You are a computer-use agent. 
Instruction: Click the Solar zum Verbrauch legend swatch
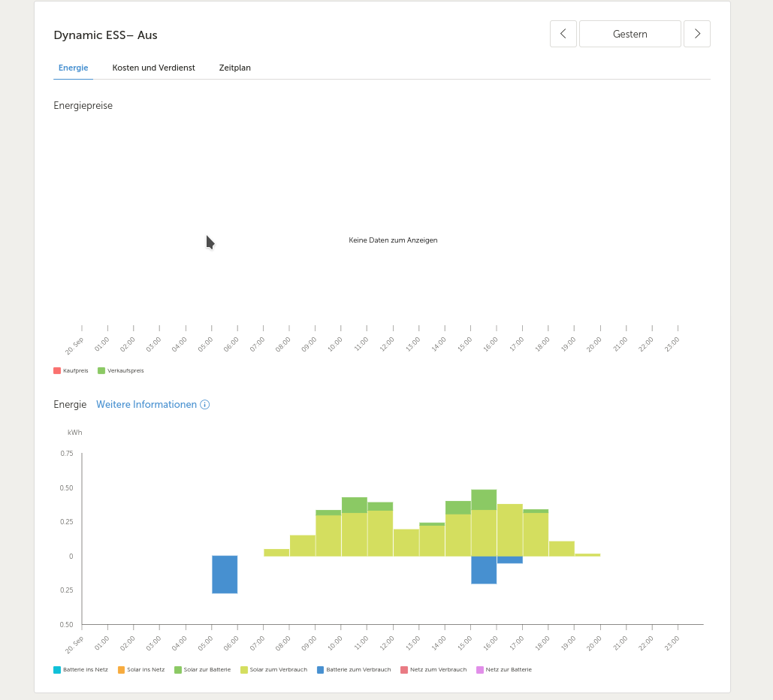(244, 670)
